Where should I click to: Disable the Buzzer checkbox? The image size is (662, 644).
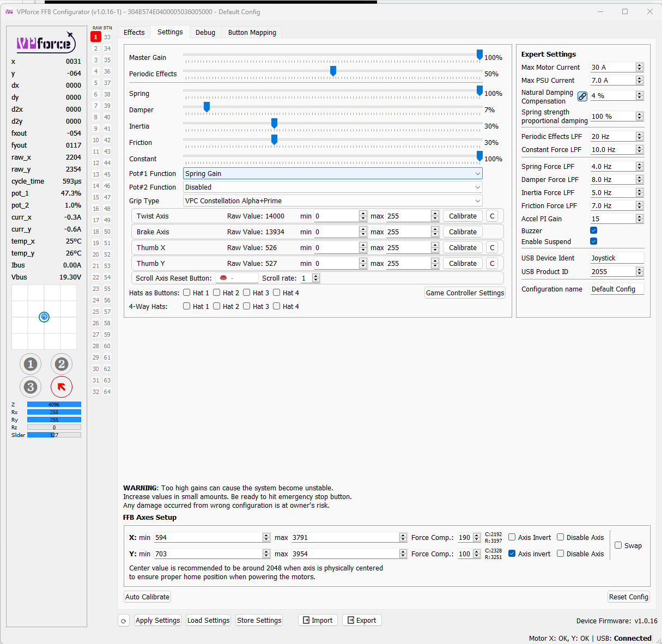pos(594,230)
